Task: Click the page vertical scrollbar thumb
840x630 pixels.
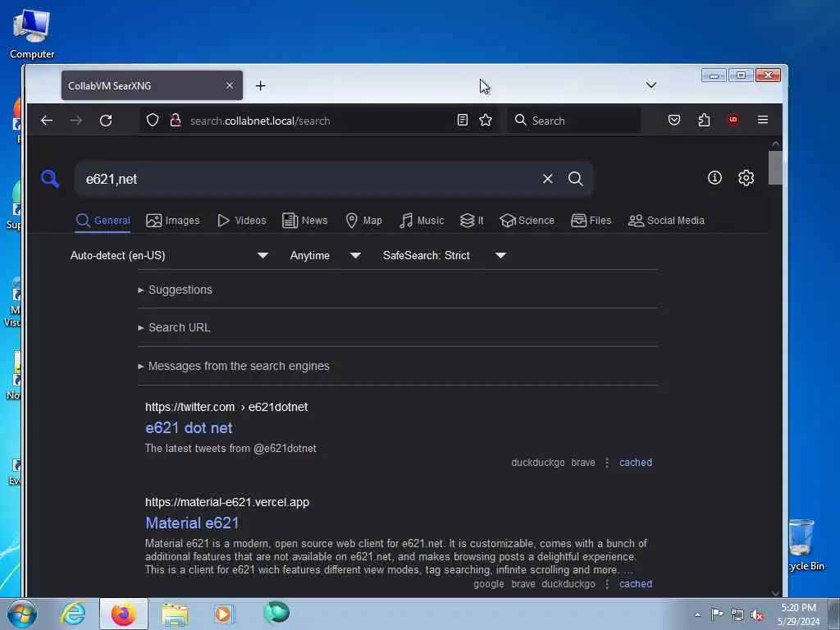Action: pyautogui.click(x=775, y=167)
